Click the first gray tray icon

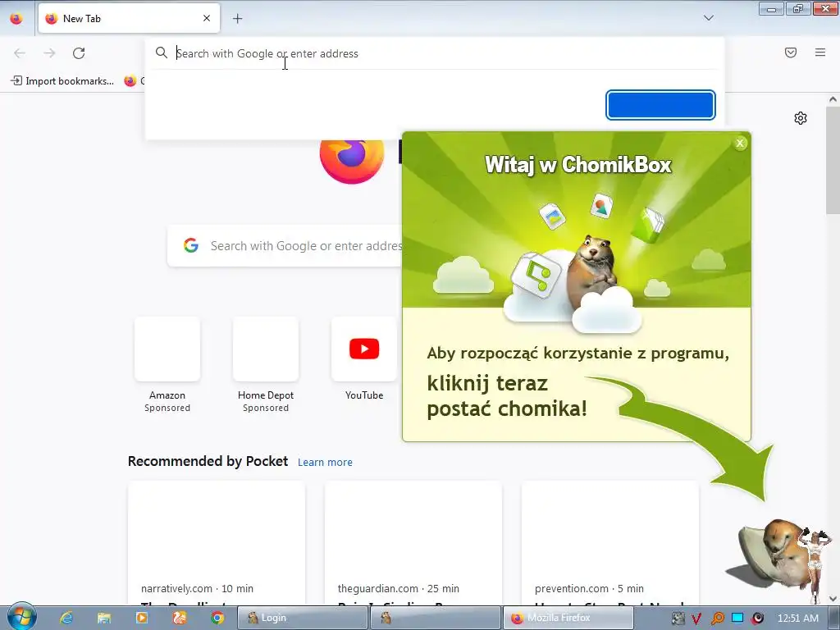coord(678,619)
